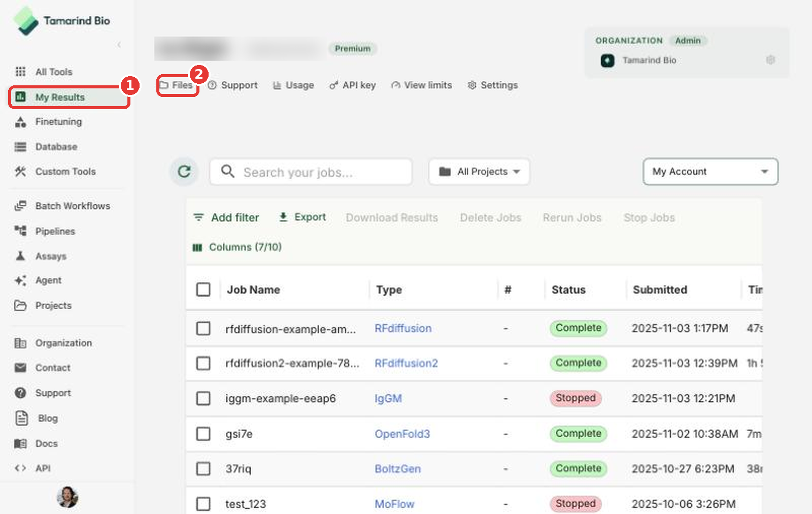The image size is (812, 514).
Task: Open the All Projects dropdown
Action: [x=479, y=172]
